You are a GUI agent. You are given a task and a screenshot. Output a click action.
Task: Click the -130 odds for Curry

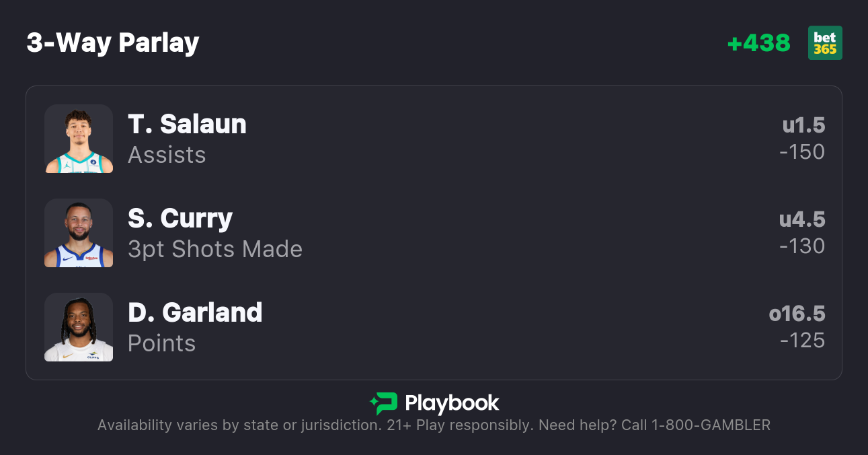(802, 246)
